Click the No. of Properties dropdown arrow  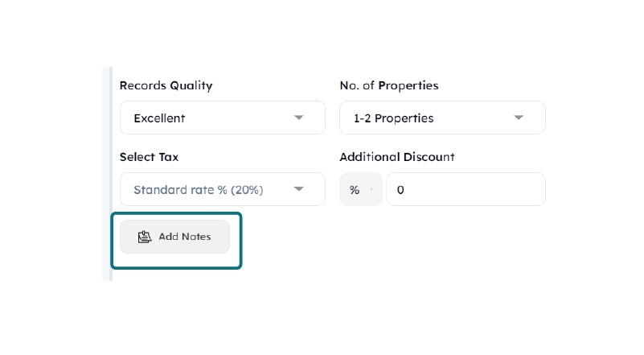point(519,118)
